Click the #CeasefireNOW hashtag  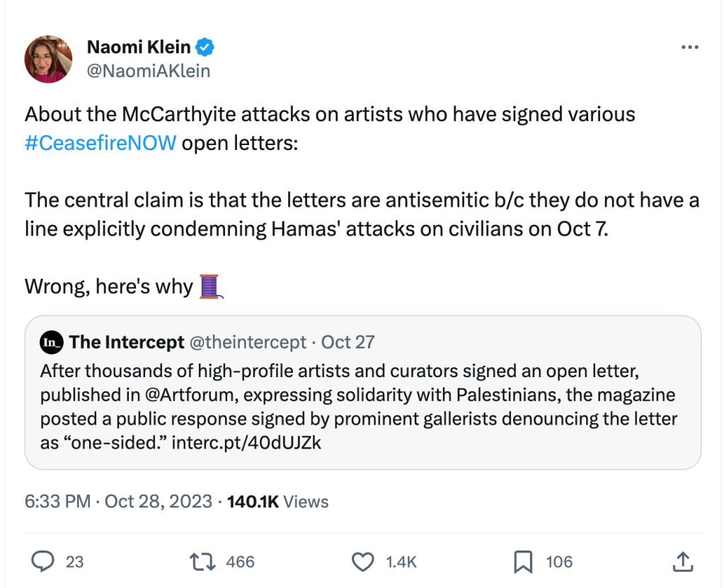click(x=100, y=144)
